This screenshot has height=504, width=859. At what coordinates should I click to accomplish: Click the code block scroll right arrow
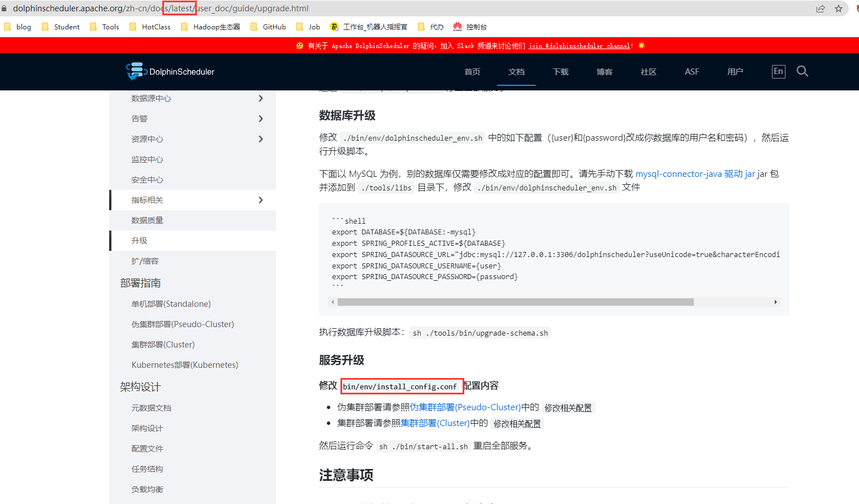click(775, 302)
